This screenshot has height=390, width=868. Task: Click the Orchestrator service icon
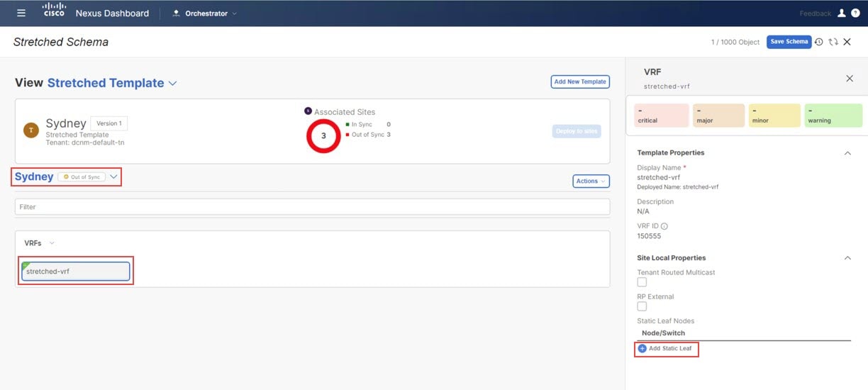[x=176, y=13]
